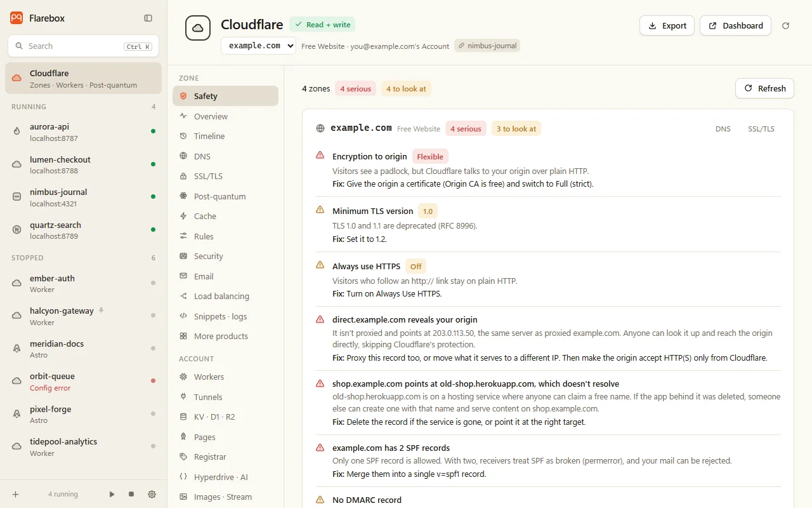This screenshot has width=812, height=508.
Task: Click the nimbus-journal linked chip
Action: click(x=487, y=46)
